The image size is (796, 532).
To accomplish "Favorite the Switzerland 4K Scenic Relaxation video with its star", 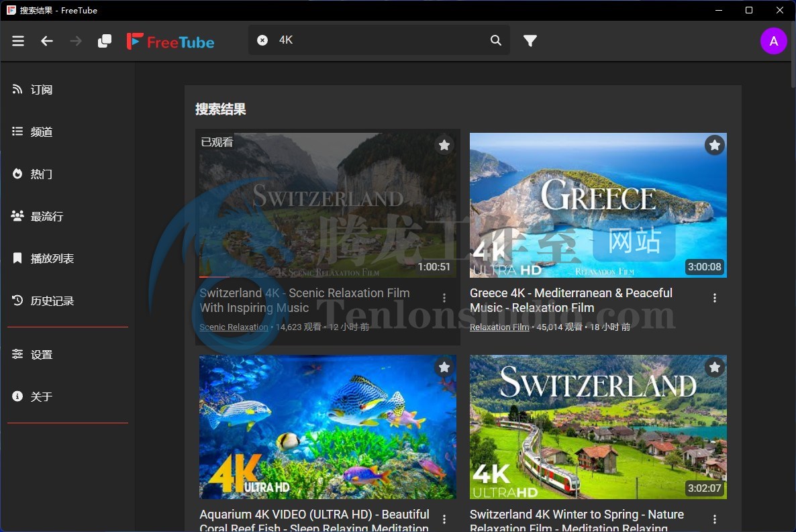I will tap(444, 145).
